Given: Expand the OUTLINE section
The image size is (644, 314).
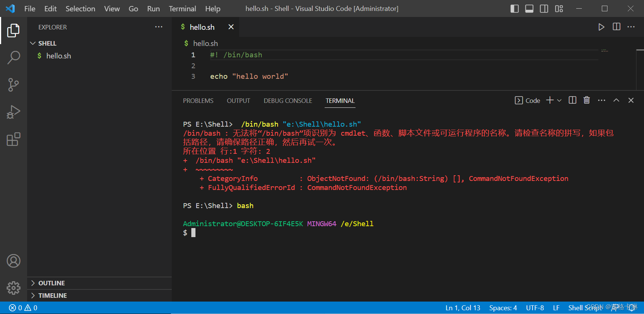Looking at the screenshot, I should 99,283.
